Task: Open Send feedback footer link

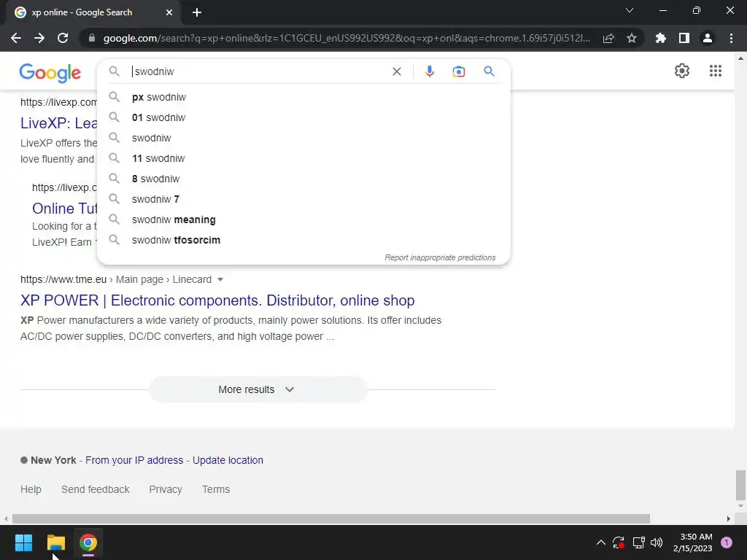Action: tap(96, 489)
